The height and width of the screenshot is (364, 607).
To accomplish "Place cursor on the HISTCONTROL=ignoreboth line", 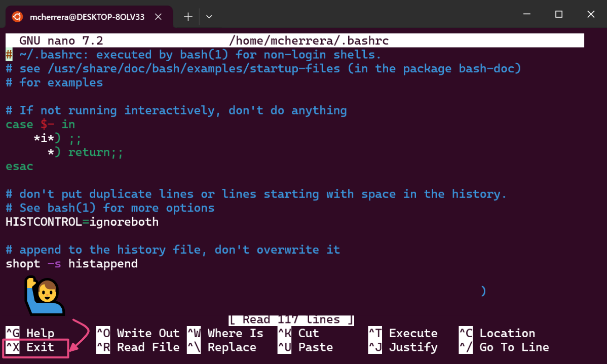I will pyautogui.click(x=82, y=222).
